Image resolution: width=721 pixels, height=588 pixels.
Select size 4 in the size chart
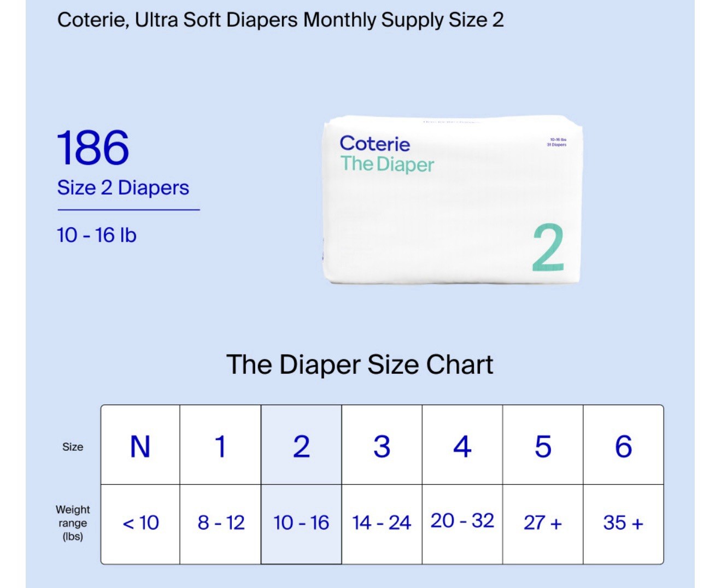(x=462, y=446)
